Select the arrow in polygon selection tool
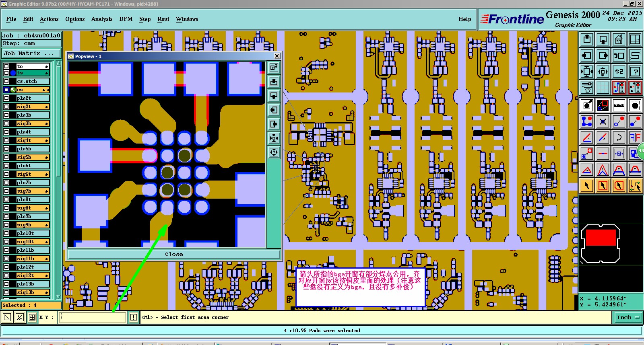The image size is (644, 345). 619,186
